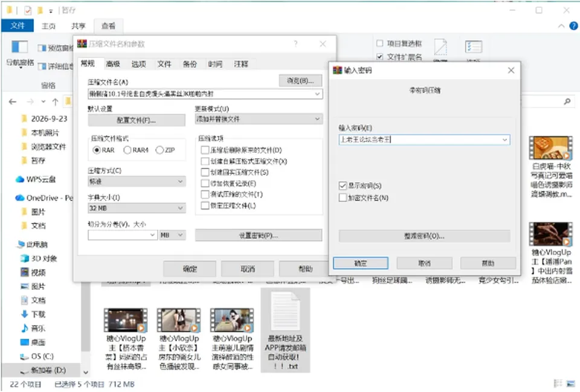Choose the ZIP archive format
The image size is (580, 392).
[x=159, y=150]
